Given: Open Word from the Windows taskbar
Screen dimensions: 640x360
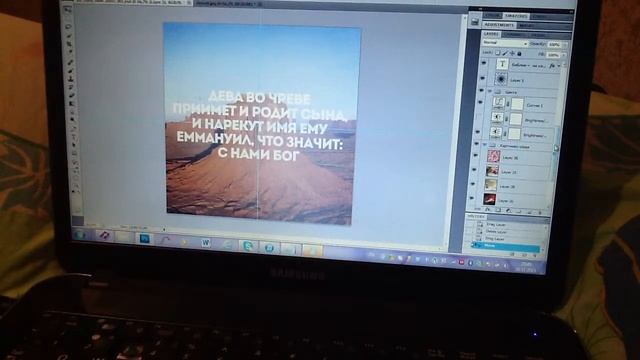Looking at the screenshot, I should click(x=206, y=243).
